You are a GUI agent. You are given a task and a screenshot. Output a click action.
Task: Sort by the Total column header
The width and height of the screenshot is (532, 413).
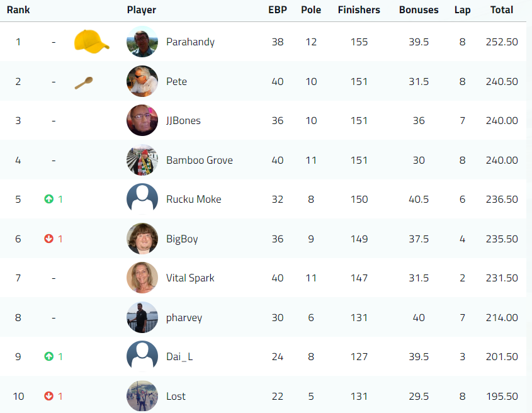click(x=502, y=10)
